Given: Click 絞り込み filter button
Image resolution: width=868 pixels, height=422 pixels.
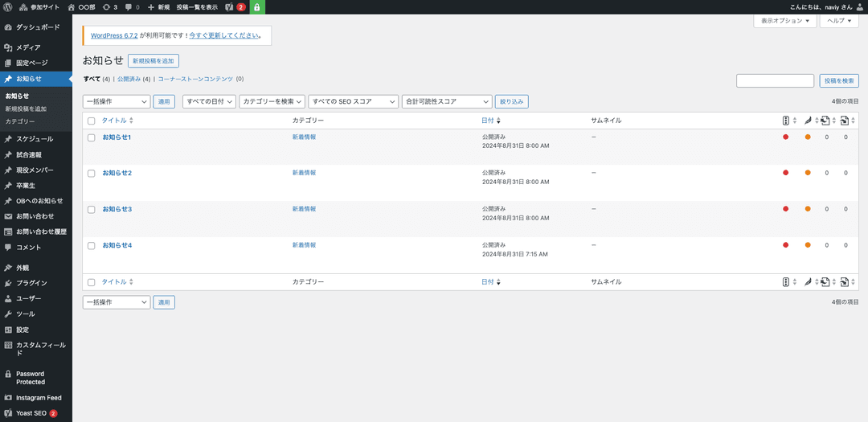Looking at the screenshot, I should [x=511, y=101].
